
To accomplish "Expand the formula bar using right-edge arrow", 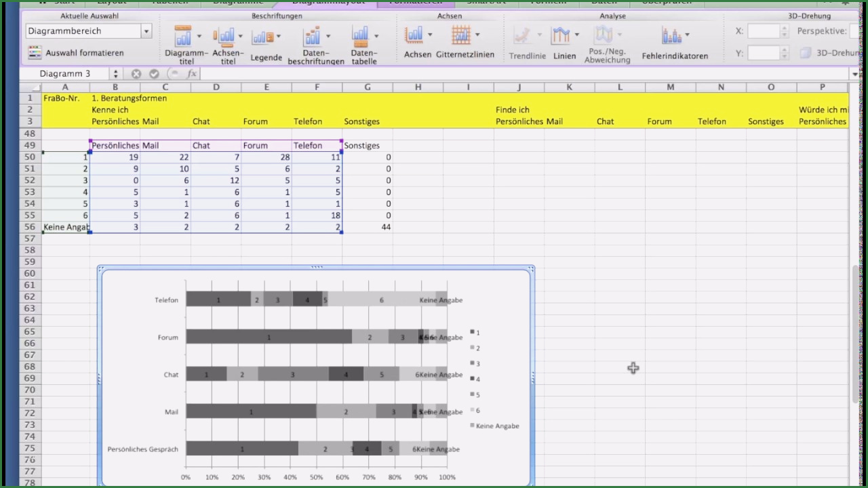I will 855,74.
